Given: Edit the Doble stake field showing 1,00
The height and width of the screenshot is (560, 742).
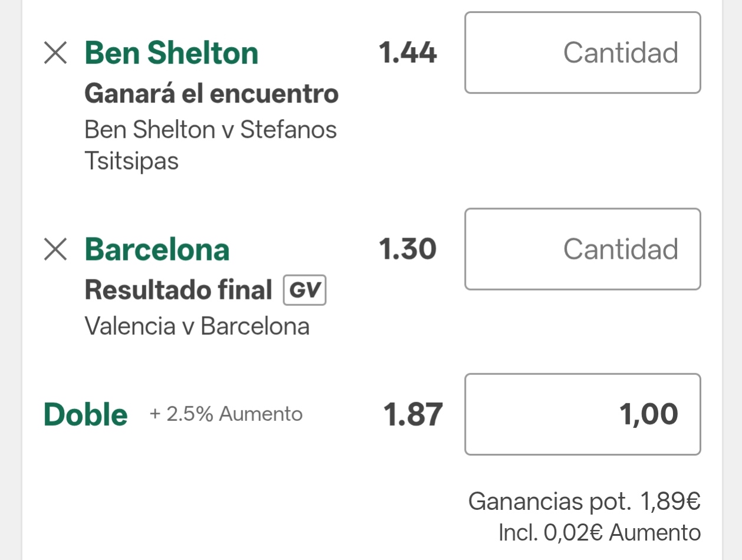Looking at the screenshot, I should click(x=583, y=414).
